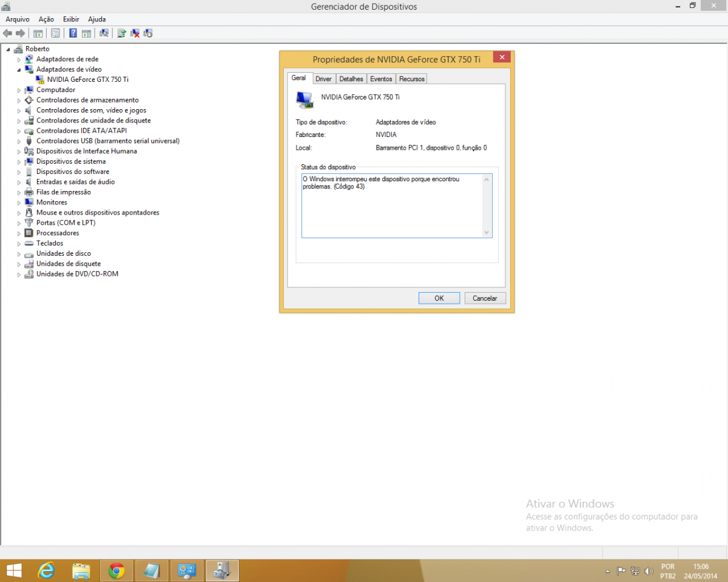Click the Filas de impressão printer icon
The image size is (728, 582).
(x=29, y=192)
